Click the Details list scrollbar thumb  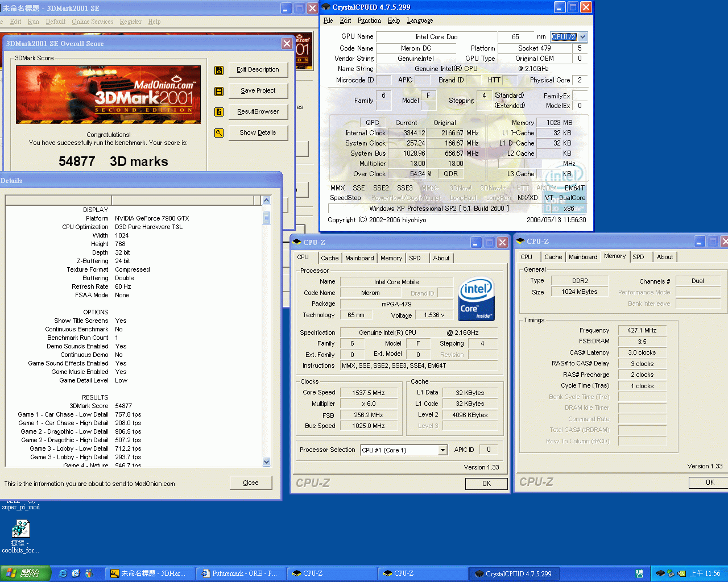267,218
